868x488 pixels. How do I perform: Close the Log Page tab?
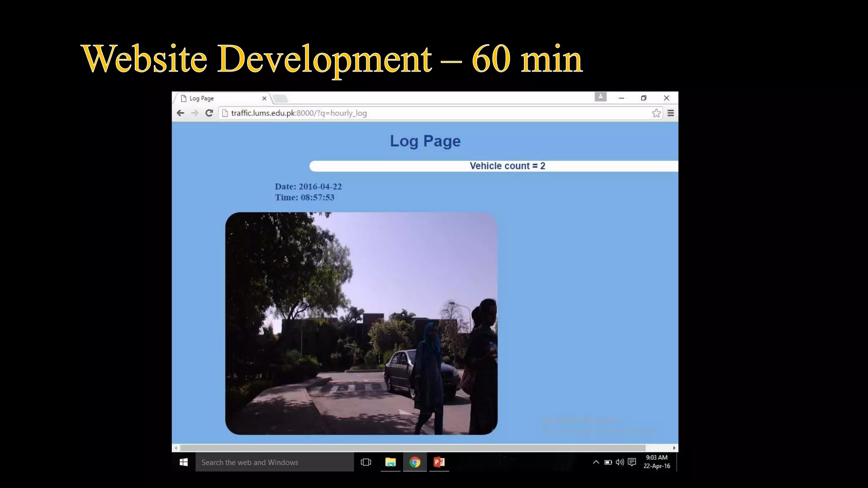[264, 98]
